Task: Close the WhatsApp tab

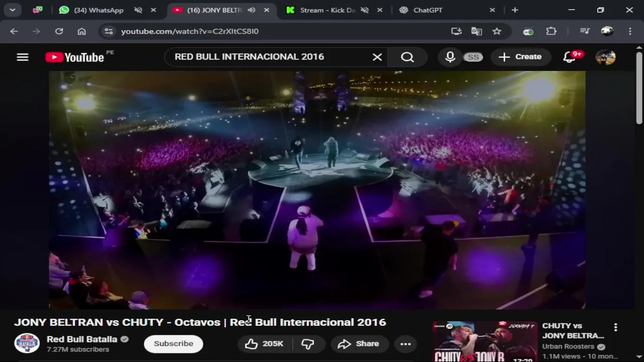Action: coord(153,10)
